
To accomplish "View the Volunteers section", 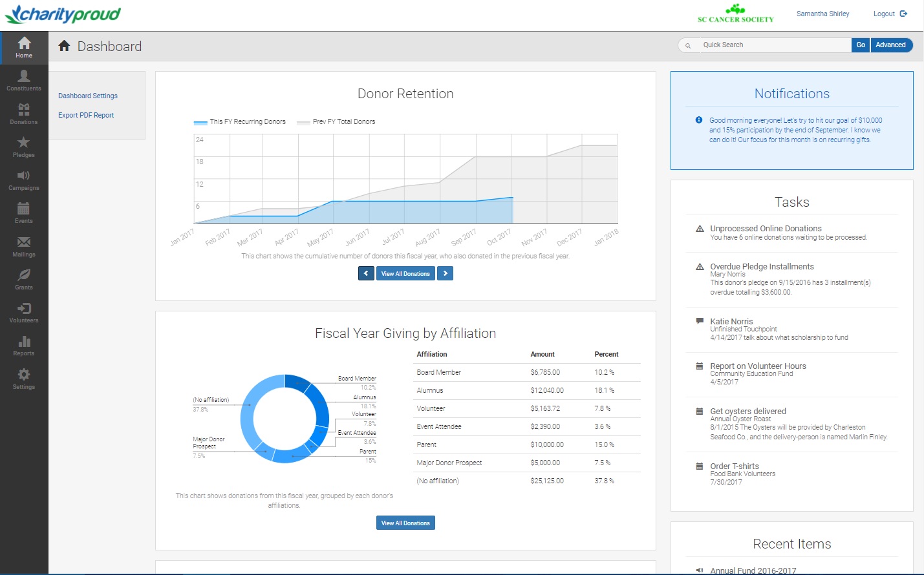I will pyautogui.click(x=24, y=313).
